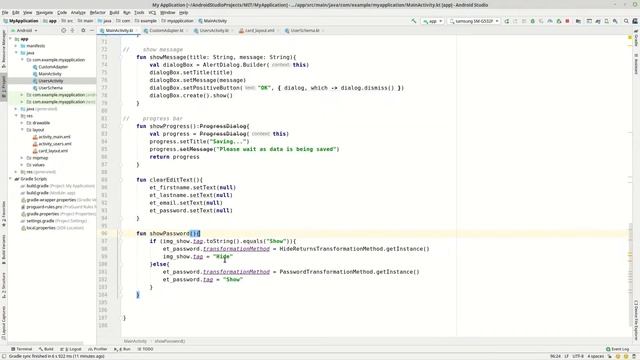
Task: Click the Attach Debugger icon beside Stop
Action: pos(559,21)
